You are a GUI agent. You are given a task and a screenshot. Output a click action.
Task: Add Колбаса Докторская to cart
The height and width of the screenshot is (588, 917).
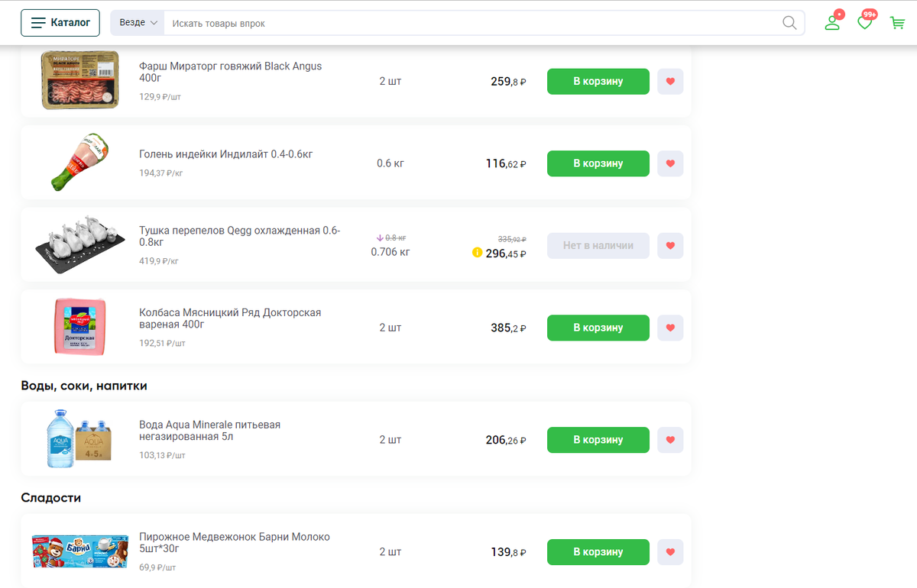pyautogui.click(x=598, y=328)
